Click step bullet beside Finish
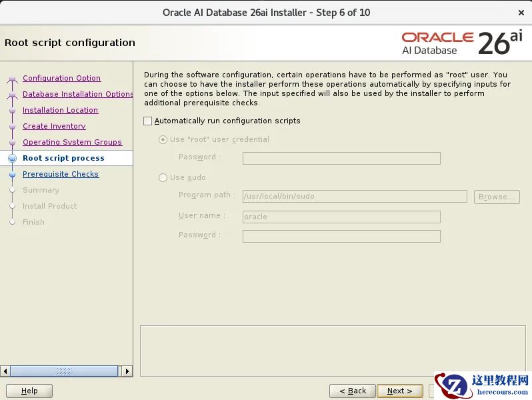This screenshot has height=400, width=532. [13, 222]
